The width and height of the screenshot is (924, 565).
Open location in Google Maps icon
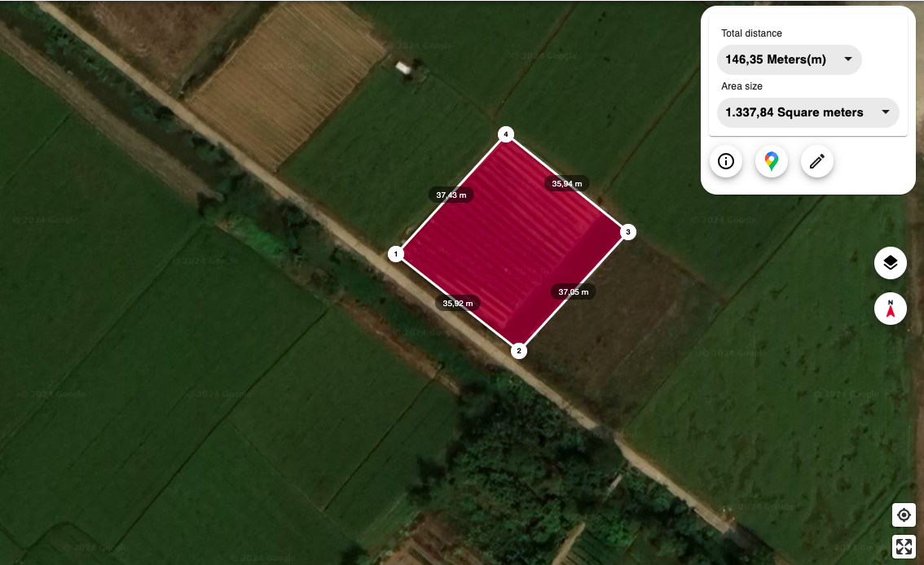(772, 161)
